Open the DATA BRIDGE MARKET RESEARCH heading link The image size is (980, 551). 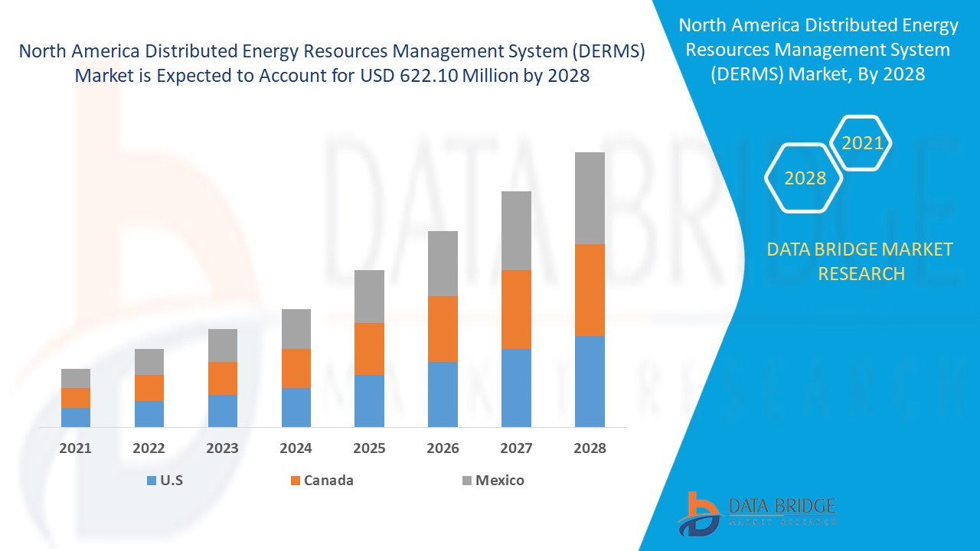[862, 261]
